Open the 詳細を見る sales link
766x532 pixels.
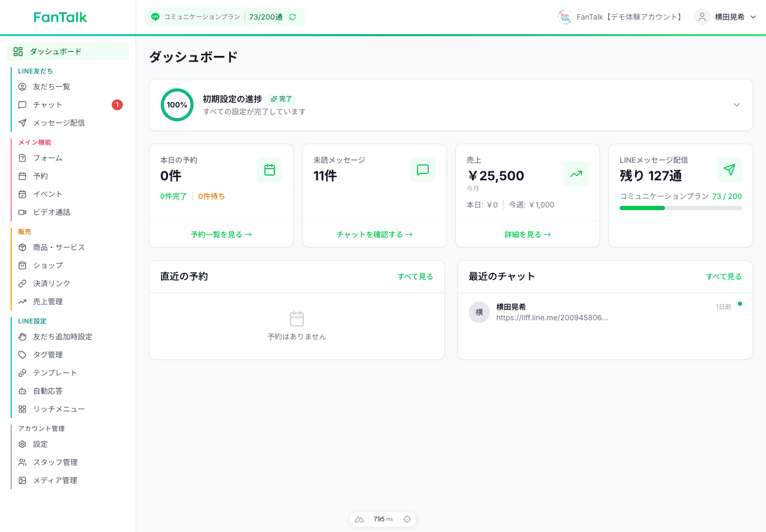coord(528,235)
